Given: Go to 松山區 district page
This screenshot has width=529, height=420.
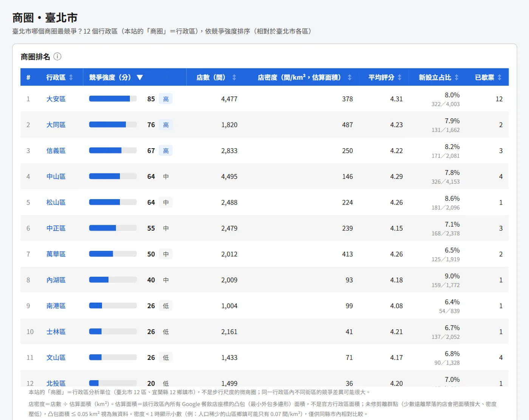Looking at the screenshot, I should (56, 203).
